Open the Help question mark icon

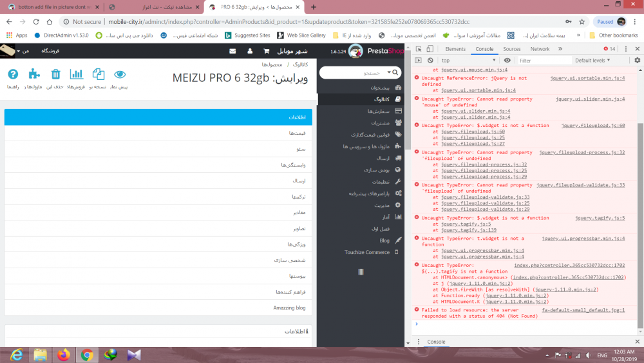13,74
